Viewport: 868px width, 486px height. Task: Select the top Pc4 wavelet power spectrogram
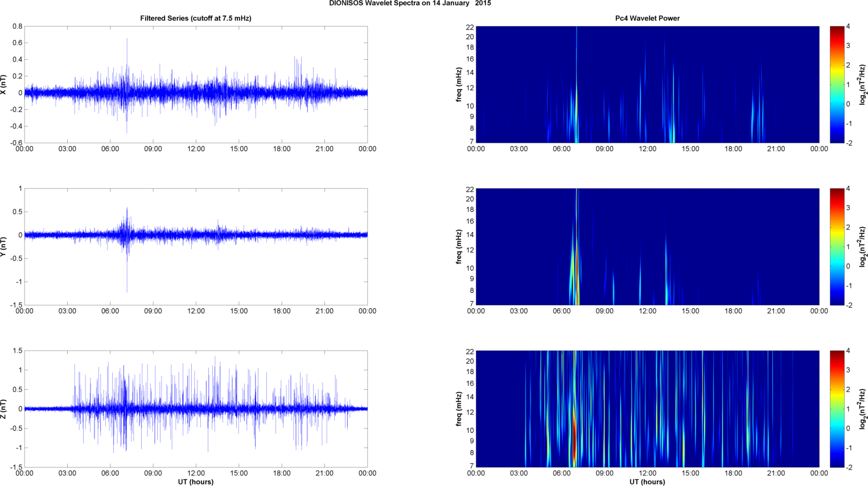click(647, 84)
